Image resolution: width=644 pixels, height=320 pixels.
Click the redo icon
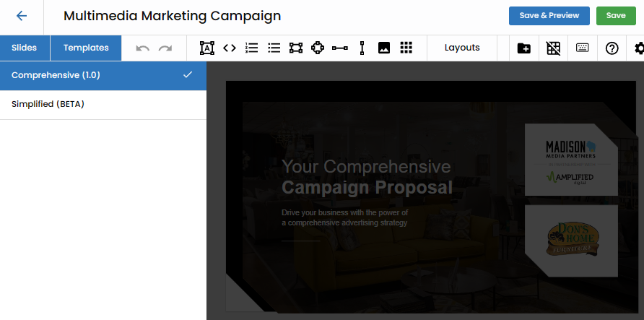[165, 48]
